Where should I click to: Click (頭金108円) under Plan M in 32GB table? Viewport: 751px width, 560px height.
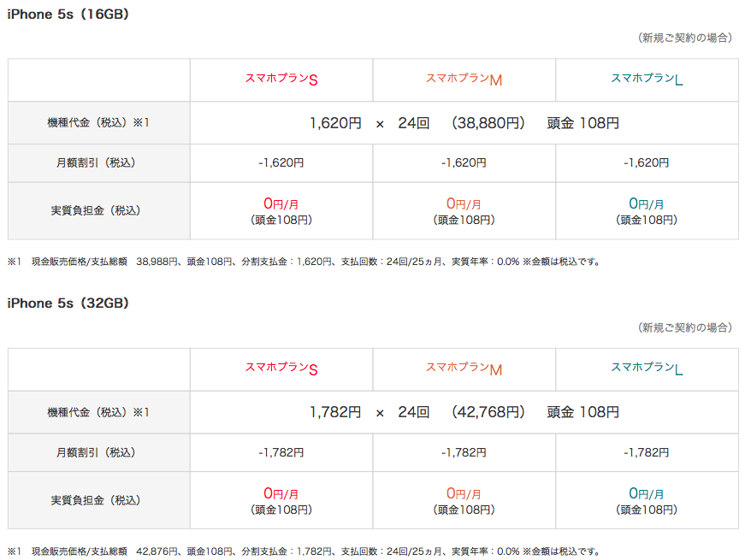coord(464,510)
